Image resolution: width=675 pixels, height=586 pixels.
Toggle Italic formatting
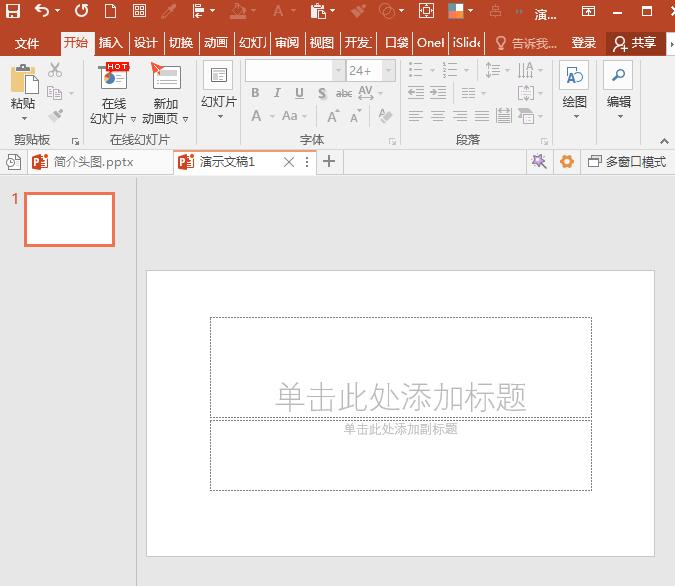277,93
